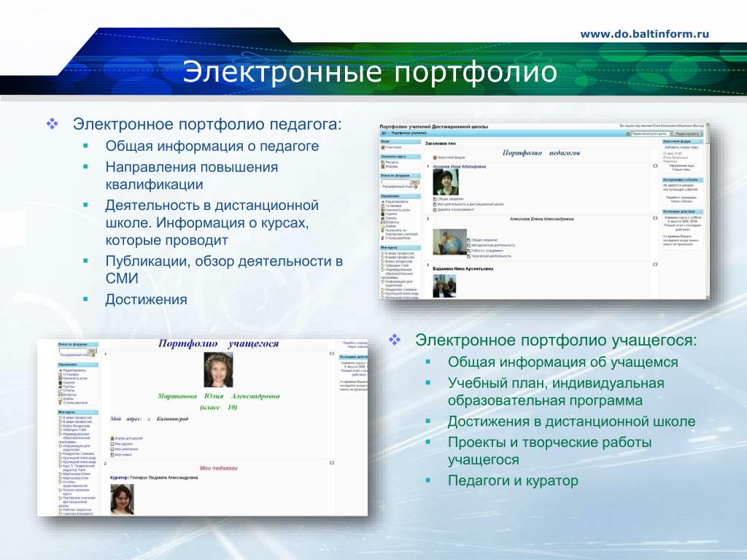Click Алешкова Елена globe photo thumbnail

449,242
